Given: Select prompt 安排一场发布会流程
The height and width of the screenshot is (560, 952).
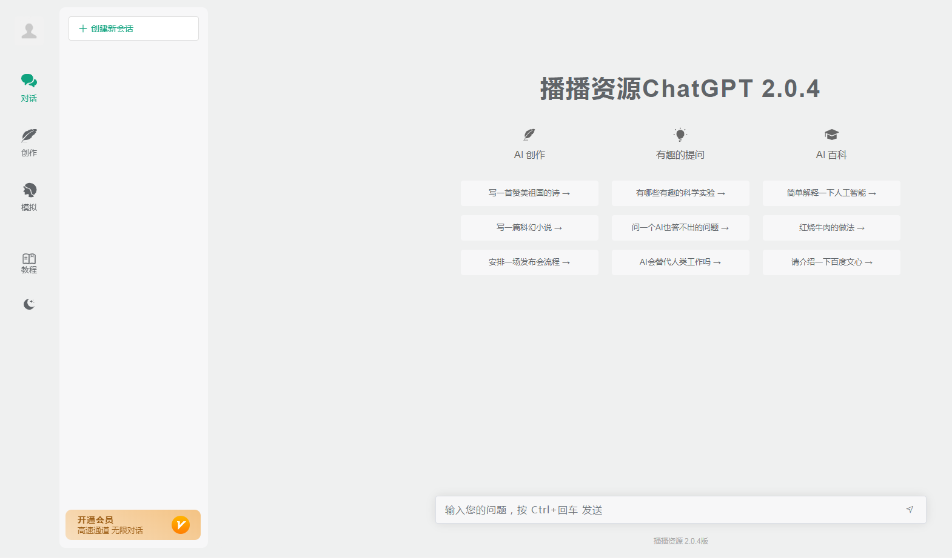Looking at the screenshot, I should [x=529, y=262].
